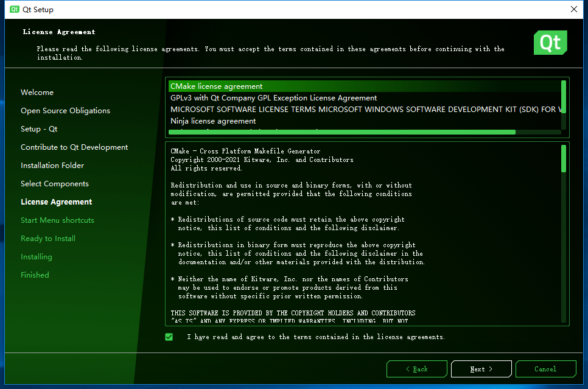Click the license list horizontal scrollbar

[x=342, y=132]
